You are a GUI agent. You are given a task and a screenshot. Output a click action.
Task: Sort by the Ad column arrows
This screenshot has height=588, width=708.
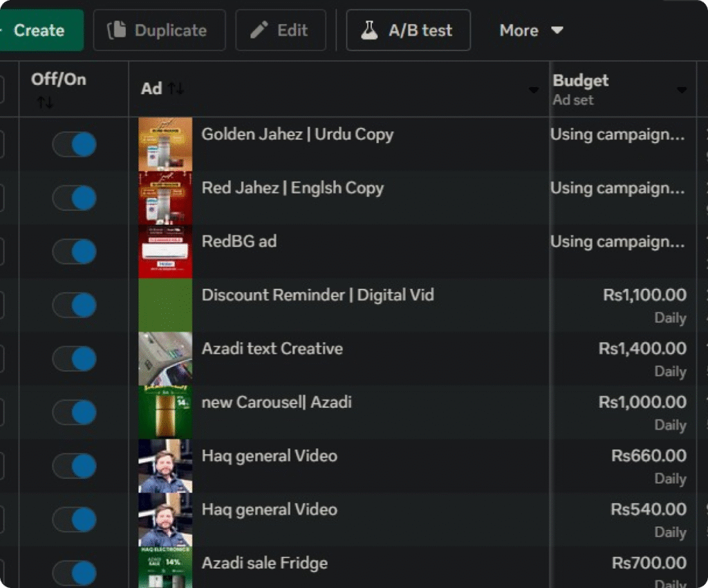176,88
